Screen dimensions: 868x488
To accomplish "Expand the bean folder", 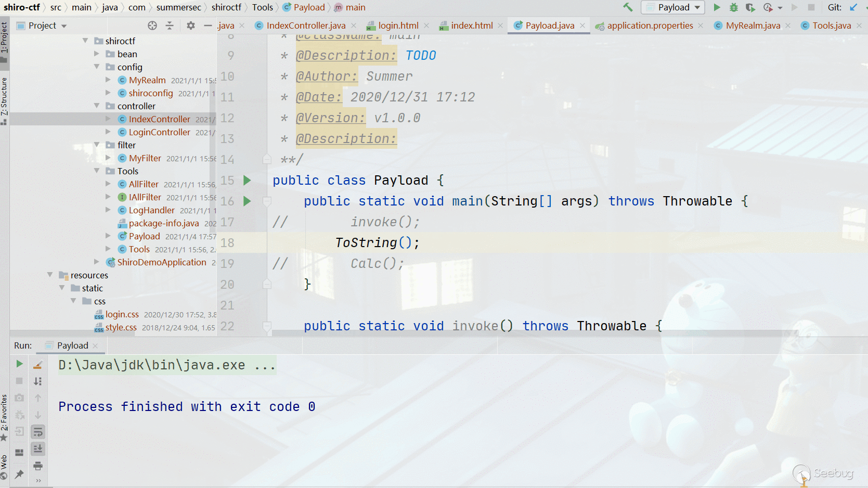I will [x=97, y=54].
